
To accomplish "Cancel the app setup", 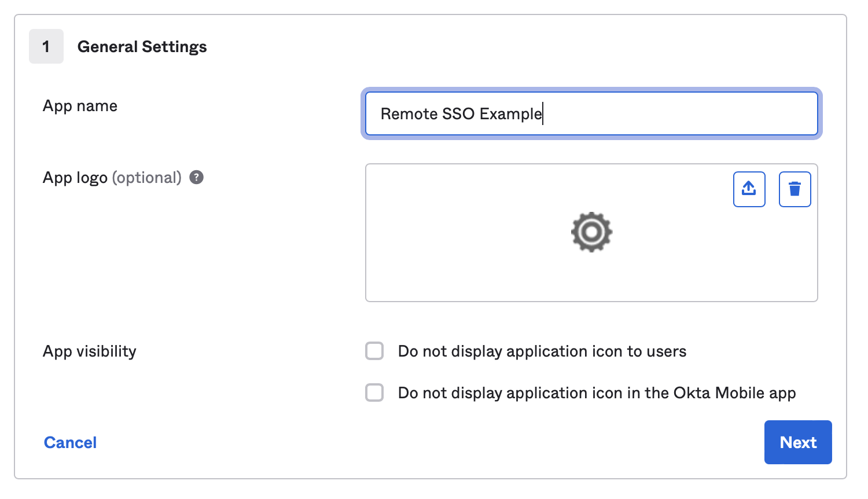I will coord(69,442).
